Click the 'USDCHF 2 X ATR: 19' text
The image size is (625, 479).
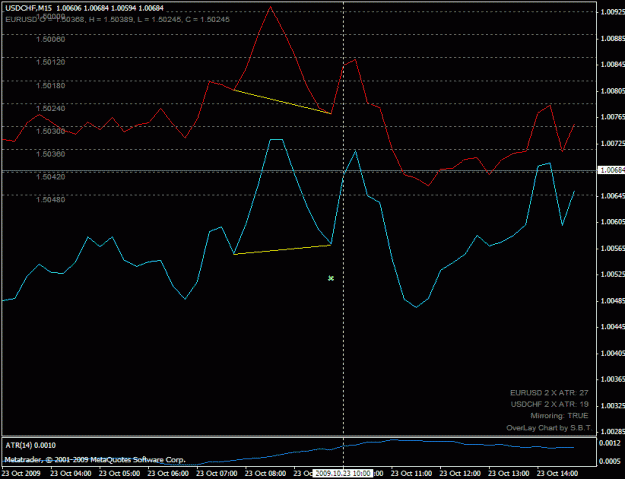tap(550, 404)
